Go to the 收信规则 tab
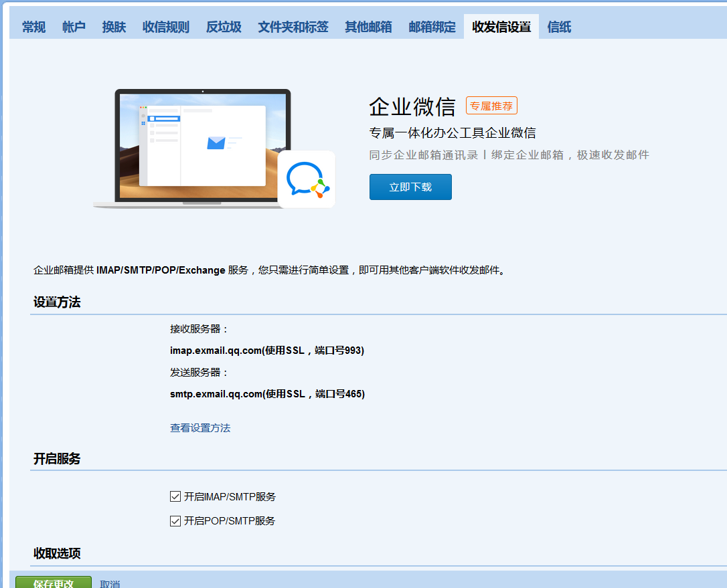Image resolution: width=727 pixels, height=588 pixels. point(165,27)
